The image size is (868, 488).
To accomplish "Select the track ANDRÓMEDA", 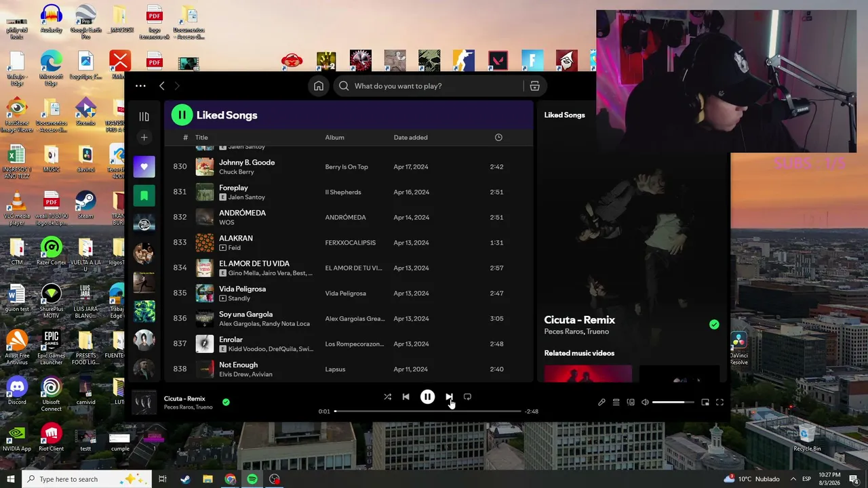I will [242, 213].
